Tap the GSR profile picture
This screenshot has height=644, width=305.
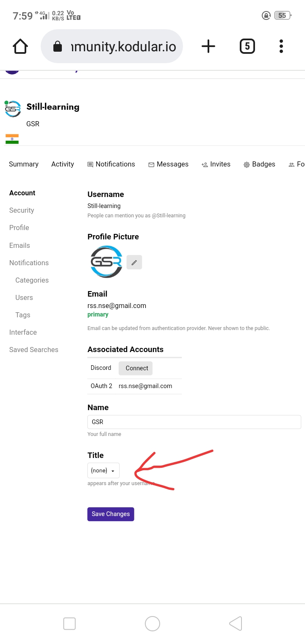coord(106,262)
